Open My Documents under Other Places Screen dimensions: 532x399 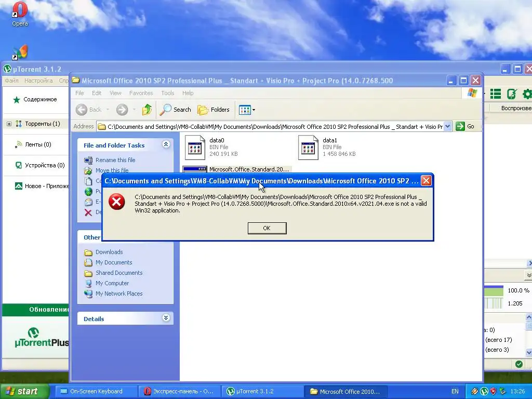[114, 262]
